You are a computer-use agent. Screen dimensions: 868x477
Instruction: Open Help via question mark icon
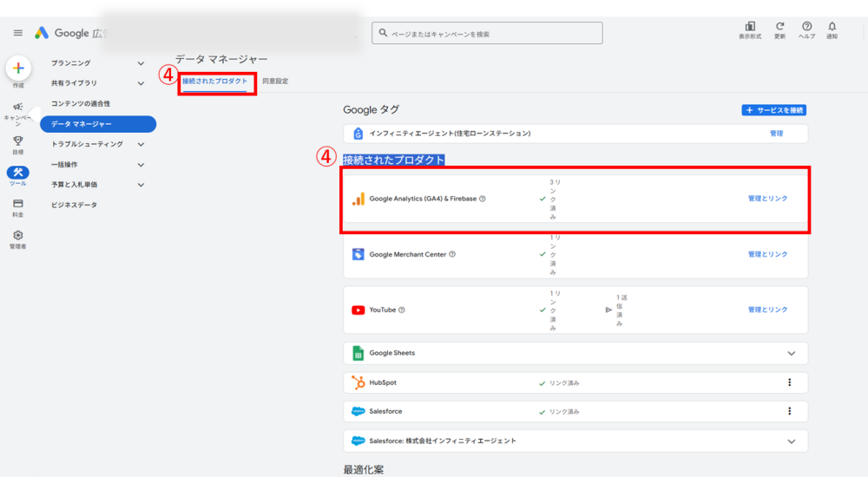807,26
